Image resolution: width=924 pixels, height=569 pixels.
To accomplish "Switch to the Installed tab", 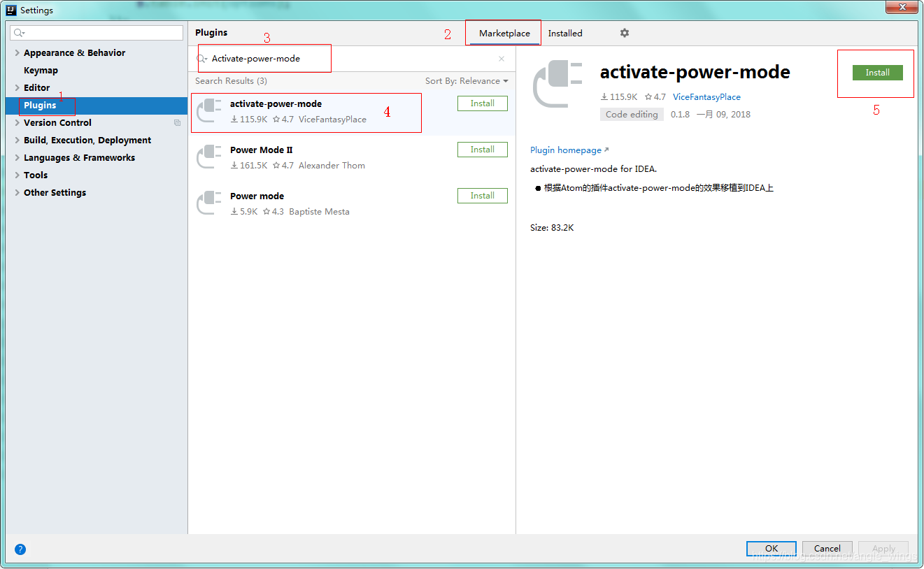I will [565, 34].
